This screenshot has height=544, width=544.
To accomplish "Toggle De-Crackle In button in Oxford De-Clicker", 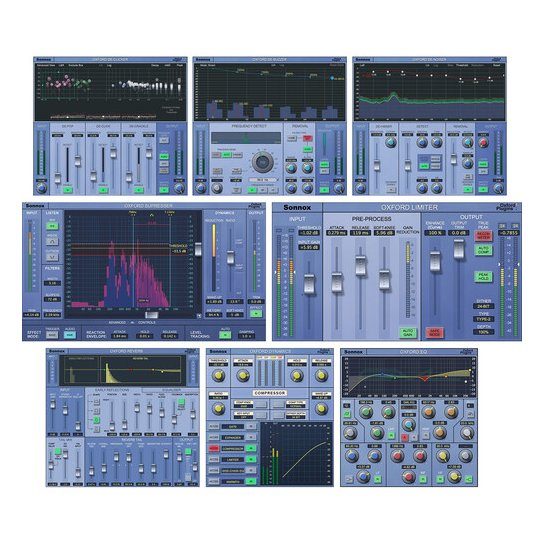I will coord(138,189).
